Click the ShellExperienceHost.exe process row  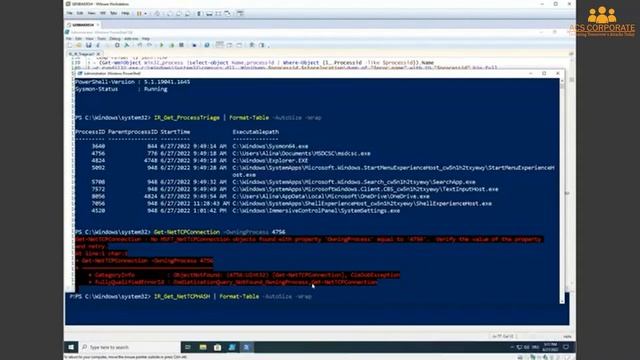(x=283, y=203)
